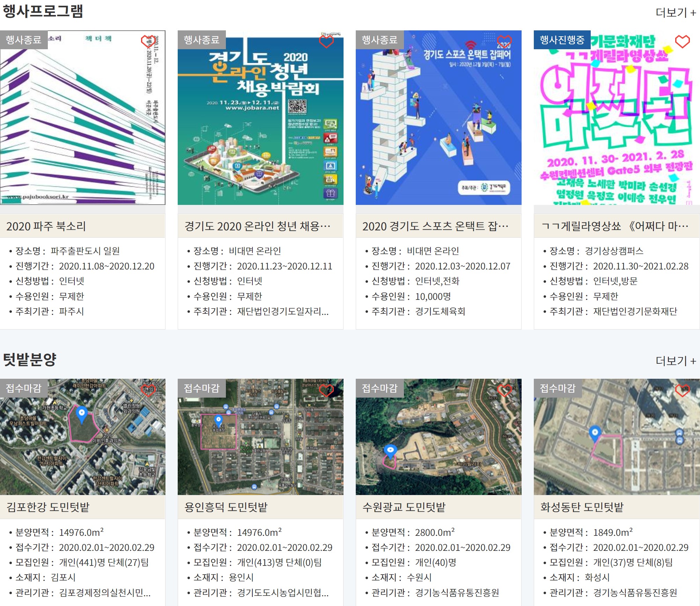This screenshot has height=606, width=700.
Task: Expand 행사프로그램 section with 더보기 +
Action: pos(676,13)
